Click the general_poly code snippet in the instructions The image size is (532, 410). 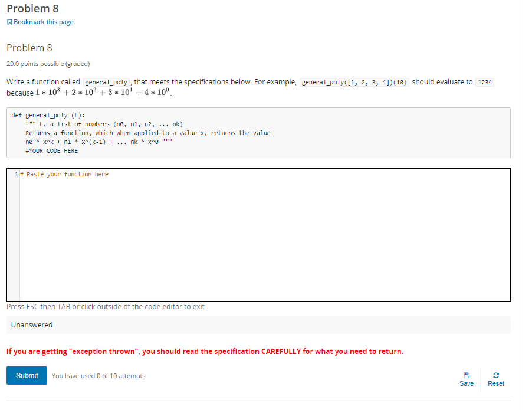106,81
